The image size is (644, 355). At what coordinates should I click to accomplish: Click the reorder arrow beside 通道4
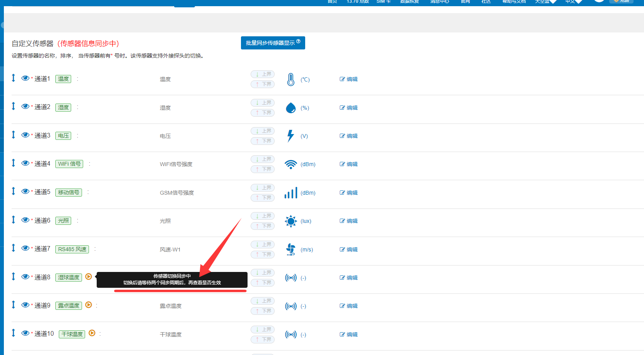tap(14, 163)
